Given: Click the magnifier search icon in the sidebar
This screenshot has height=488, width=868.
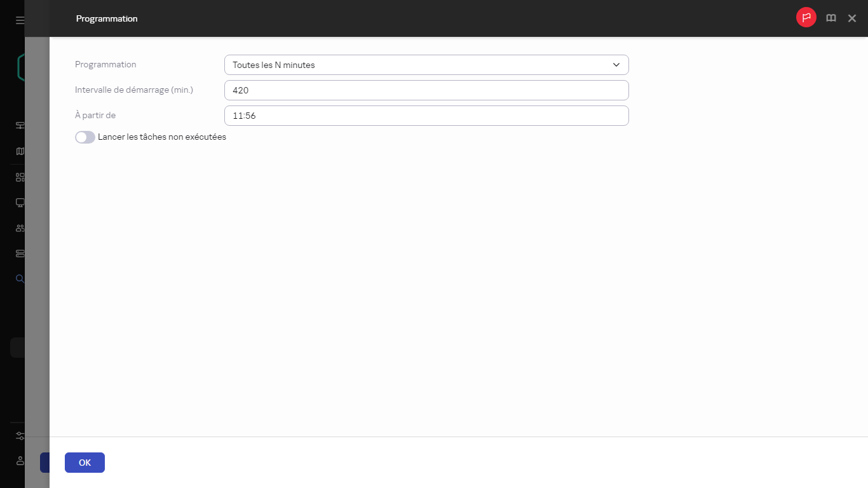Looking at the screenshot, I should point(20,279).
